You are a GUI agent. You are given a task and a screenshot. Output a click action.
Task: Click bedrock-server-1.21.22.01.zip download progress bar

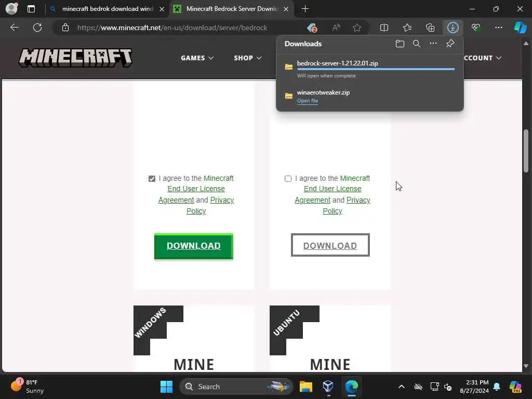click(x=376, y=69)
